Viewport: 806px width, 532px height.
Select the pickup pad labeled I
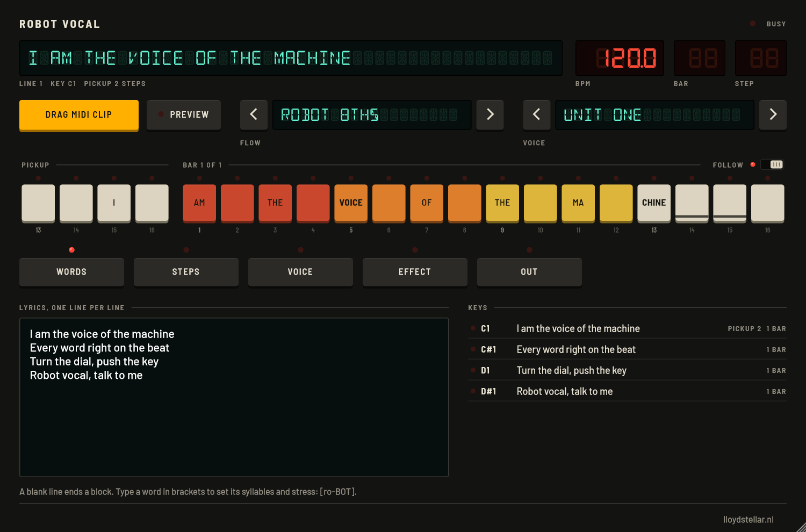tap(114, 203)
